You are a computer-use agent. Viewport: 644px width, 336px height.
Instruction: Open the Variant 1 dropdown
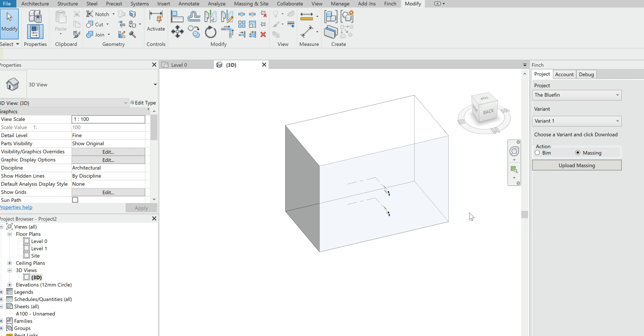576,121
